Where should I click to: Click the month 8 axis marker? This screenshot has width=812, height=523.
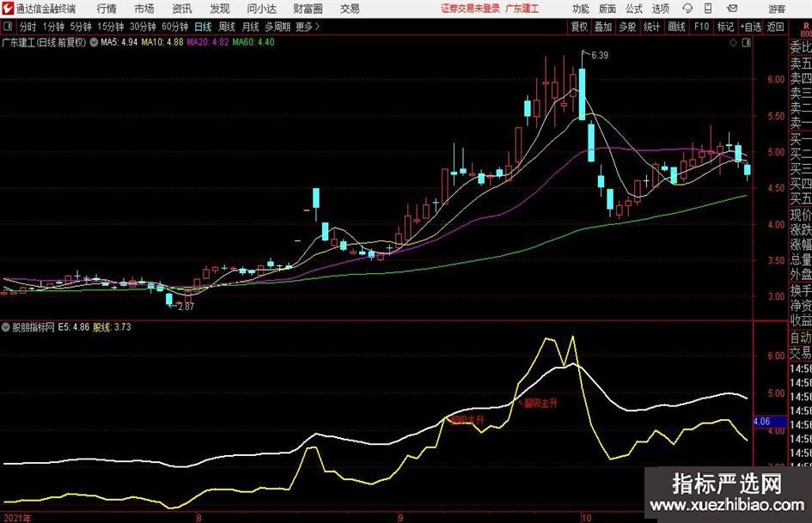pos(198,518)
